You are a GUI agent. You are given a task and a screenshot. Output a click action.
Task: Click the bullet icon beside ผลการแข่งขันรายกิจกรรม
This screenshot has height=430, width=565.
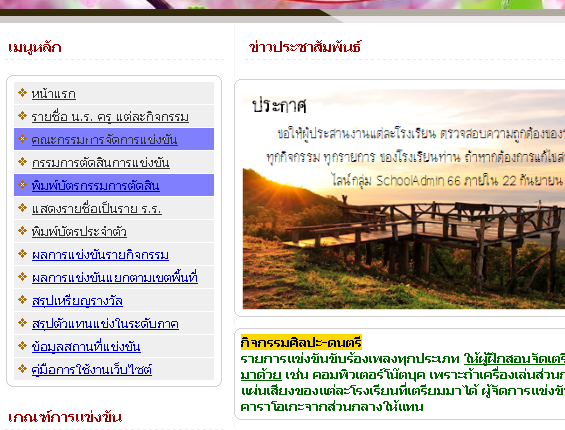point(22,254)
